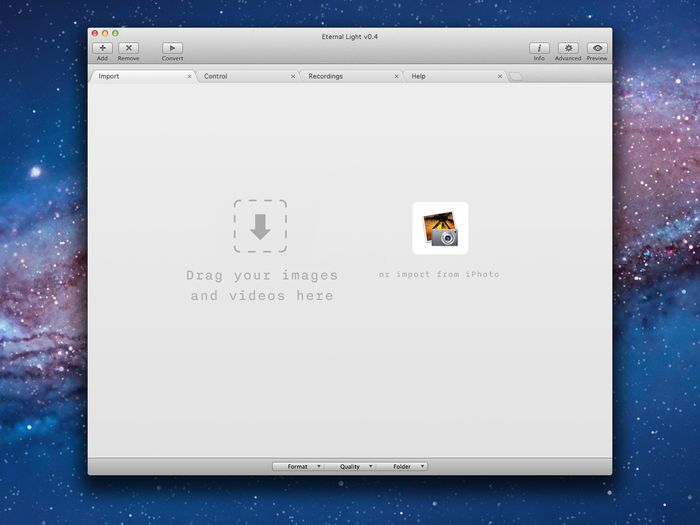
Task: Click the Add plus icon
Action: tap(102, 48)
